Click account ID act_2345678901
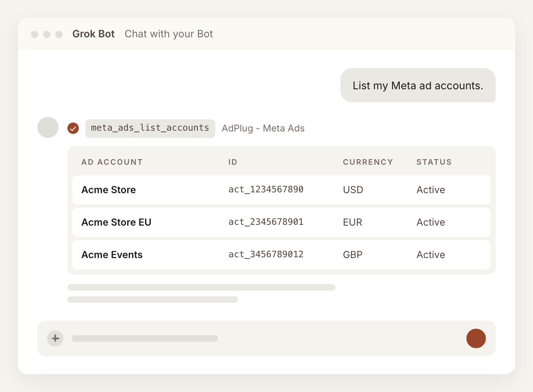This screenshot has width=533, height=392. tap(266, 222)
